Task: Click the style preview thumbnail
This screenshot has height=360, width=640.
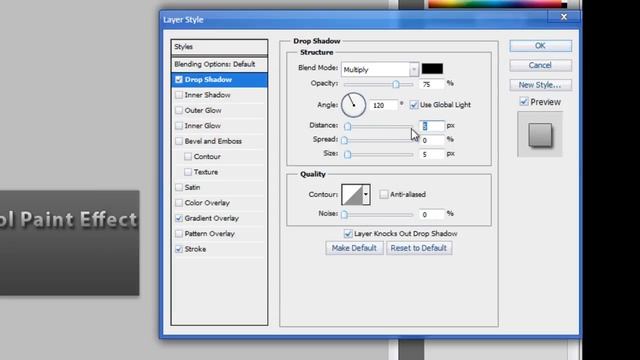Action: 540,134
